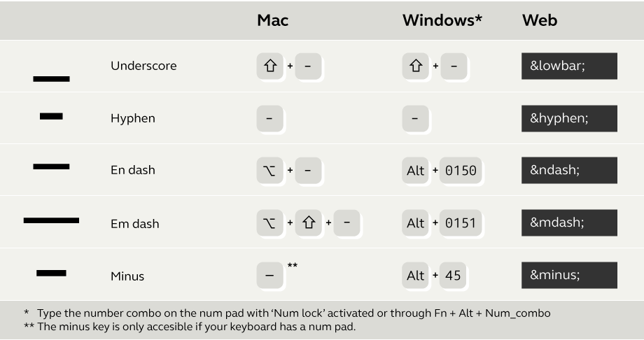
Task: Click the 45 key in Minus row
Action: pyautogui.click(x=453, y=275)
